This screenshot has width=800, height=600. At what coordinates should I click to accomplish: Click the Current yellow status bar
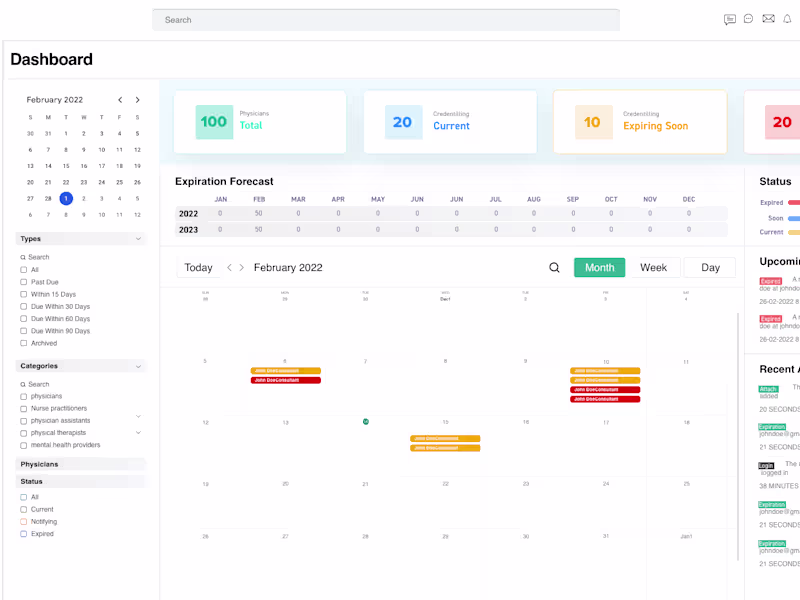794,233
